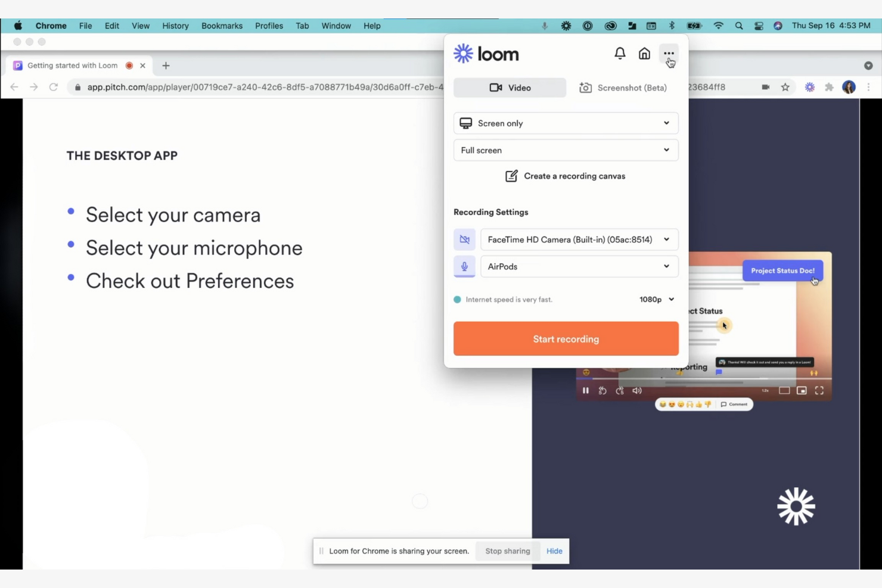Select Getting started with Loom tab

(79, 66)
